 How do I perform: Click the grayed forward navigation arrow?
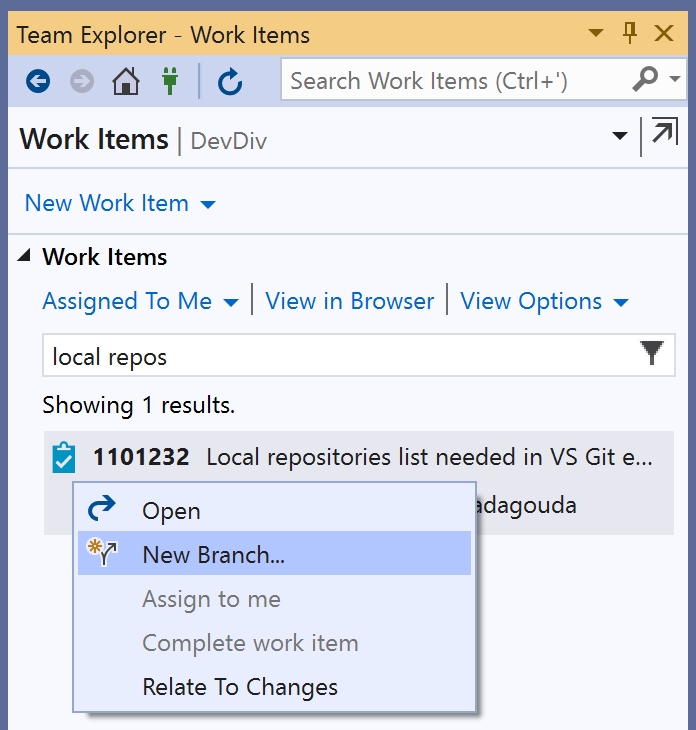[x=82, y=81]
